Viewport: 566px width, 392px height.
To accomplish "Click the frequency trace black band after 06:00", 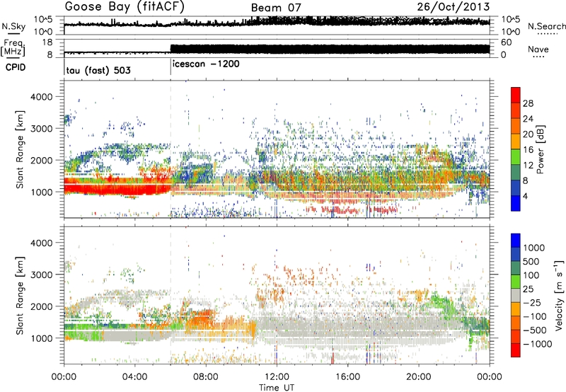I will click(330, 49).
